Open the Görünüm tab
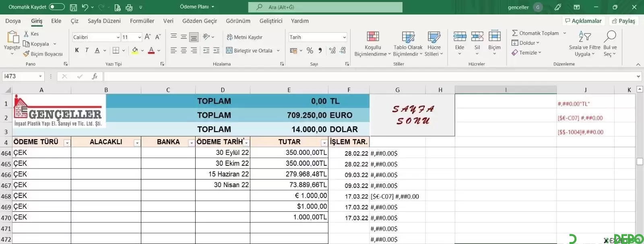The width and height of the screenshot is (644, 244). coord(238,21)
